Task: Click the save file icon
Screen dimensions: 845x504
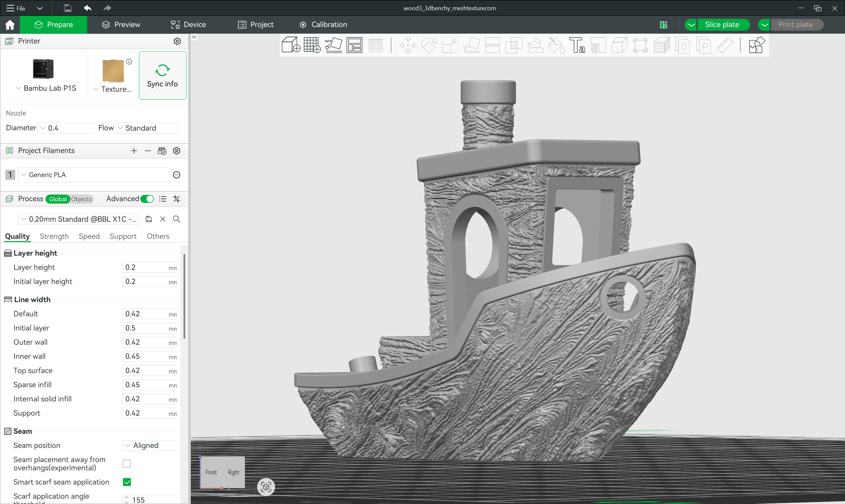Action: [68, 8]
